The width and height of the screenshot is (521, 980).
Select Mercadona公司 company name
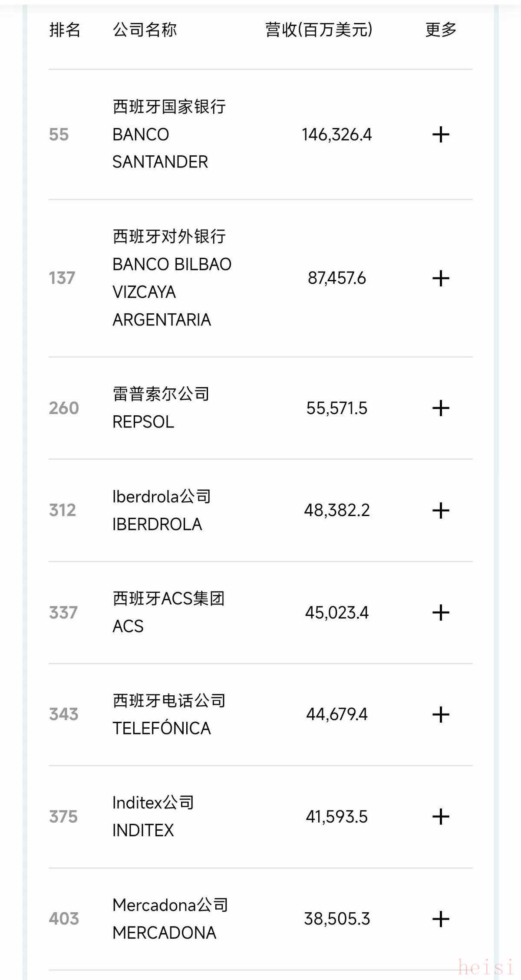[x=170, y=905]
